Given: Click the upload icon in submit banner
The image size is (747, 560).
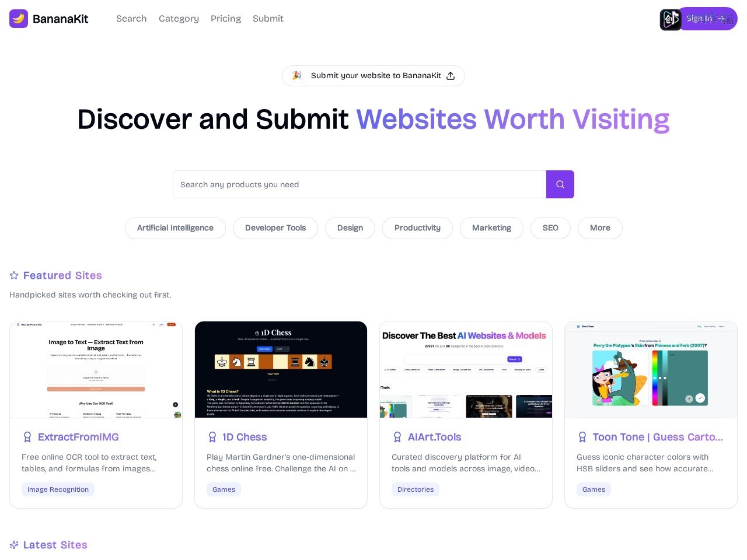Looking at the screenshot, I should (451, 76).
